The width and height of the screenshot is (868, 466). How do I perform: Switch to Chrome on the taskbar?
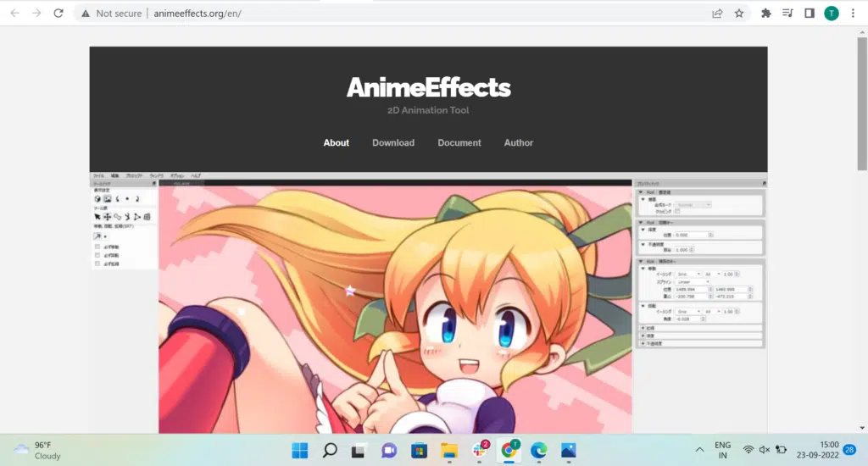[509, 451]
